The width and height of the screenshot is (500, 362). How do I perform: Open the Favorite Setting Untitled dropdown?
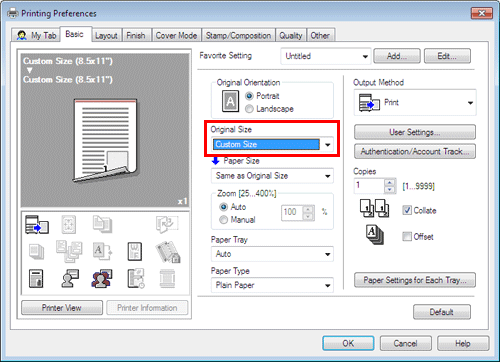coord(326,56)
